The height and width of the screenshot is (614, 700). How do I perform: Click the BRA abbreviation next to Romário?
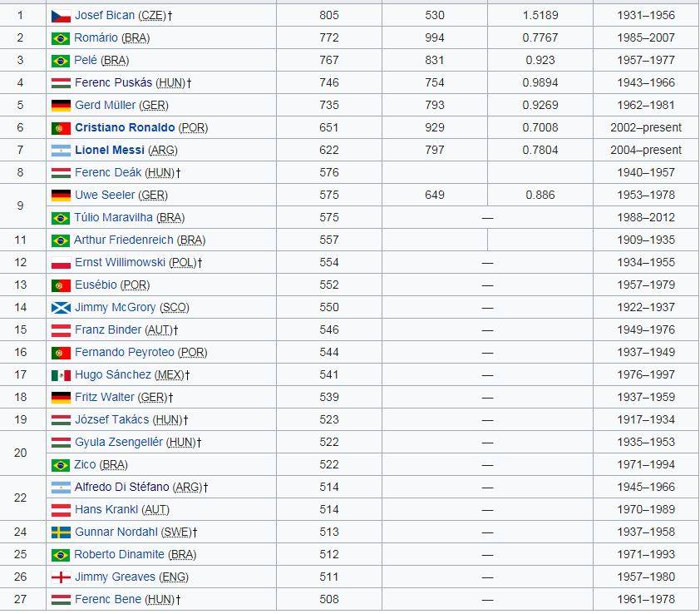coord(136,38)
